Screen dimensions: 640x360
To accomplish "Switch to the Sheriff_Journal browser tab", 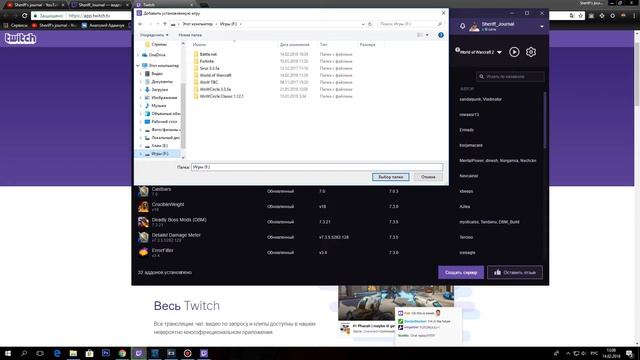I will coord(99,4).
